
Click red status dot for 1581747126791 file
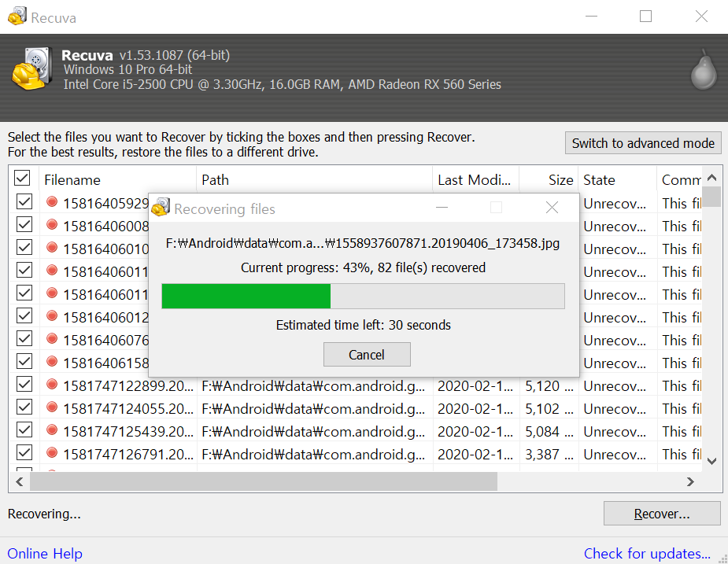pos(52,452)
